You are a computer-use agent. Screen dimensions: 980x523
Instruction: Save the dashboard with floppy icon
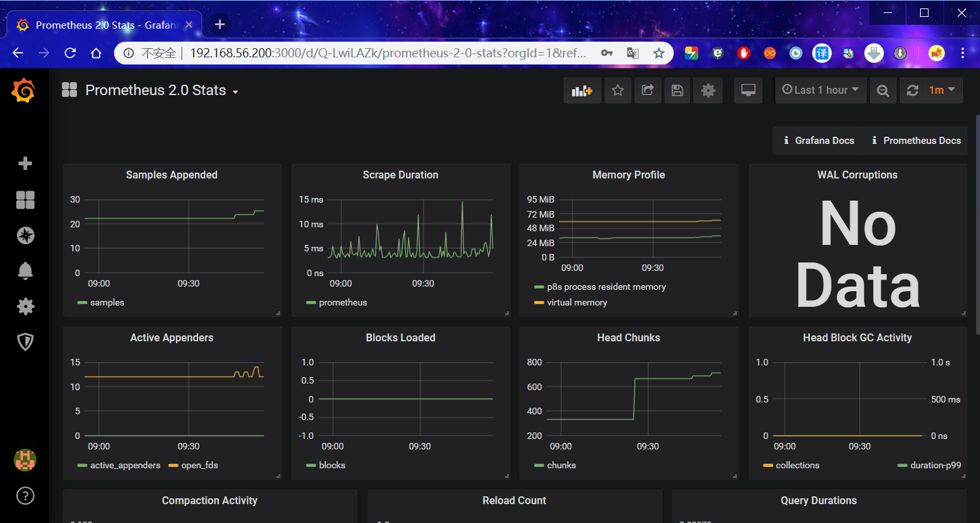coord(677,91)
